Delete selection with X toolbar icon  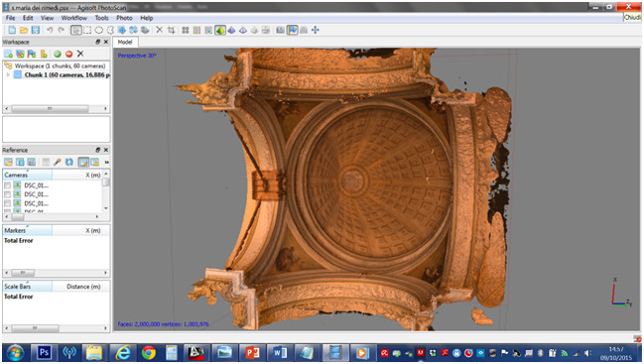[x=160, y=30]
